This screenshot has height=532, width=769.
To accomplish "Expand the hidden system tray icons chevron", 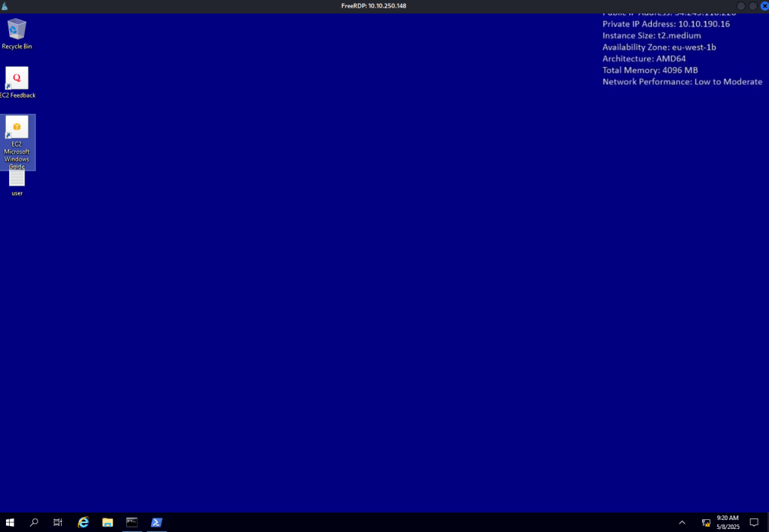I will 682,522.
